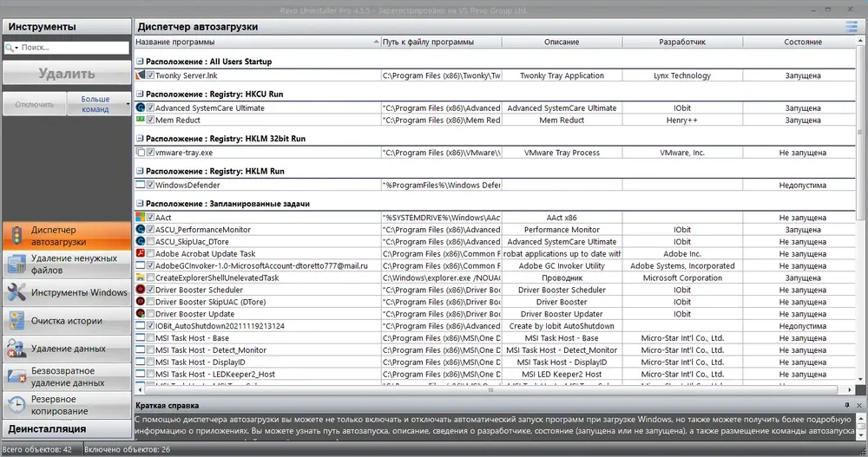Select the MSI Task Host - DisplayID row
Viewport: 868px width, 457px height.
[495, 362]
